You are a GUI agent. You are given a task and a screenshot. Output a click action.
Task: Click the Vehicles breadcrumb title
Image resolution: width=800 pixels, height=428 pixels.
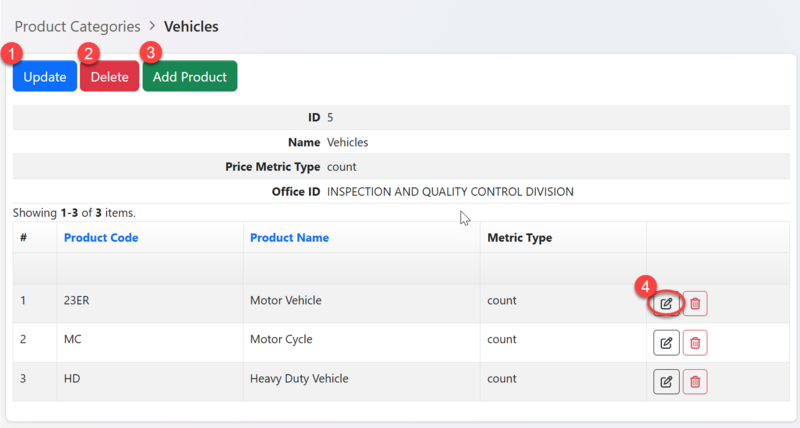191,25
